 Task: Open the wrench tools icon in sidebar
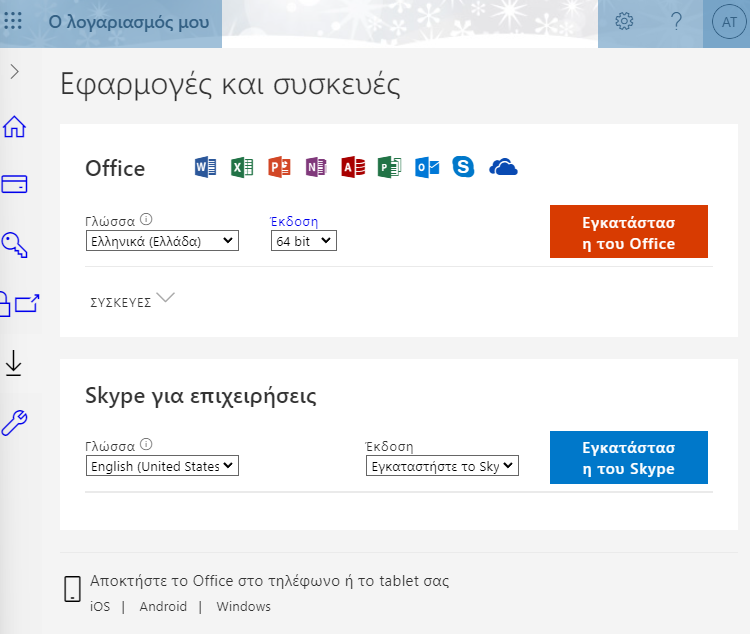coord(15,422)
